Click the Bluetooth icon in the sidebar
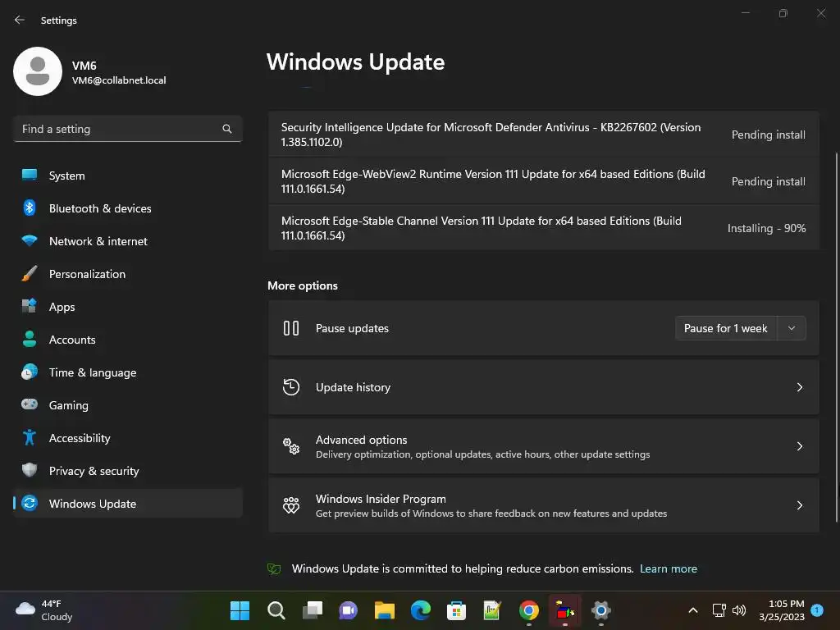Screen dimensions: 840x630 pyautogui.click(x=30, y=208)
